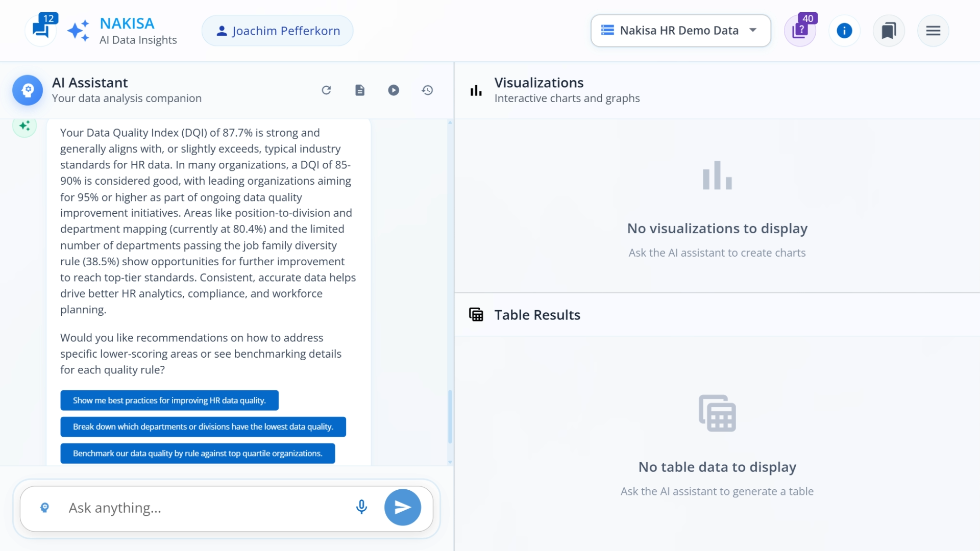Open the Joachim Pefferkorn user selector
The width and height of the screenshot is (980, 551).
pyautogui.click(x=277, y=31)
